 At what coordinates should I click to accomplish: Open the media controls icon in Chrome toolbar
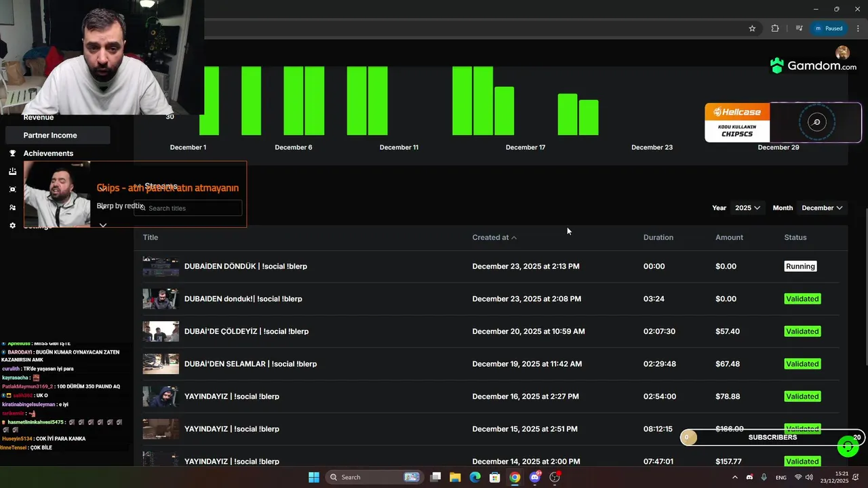coord(799,28)
